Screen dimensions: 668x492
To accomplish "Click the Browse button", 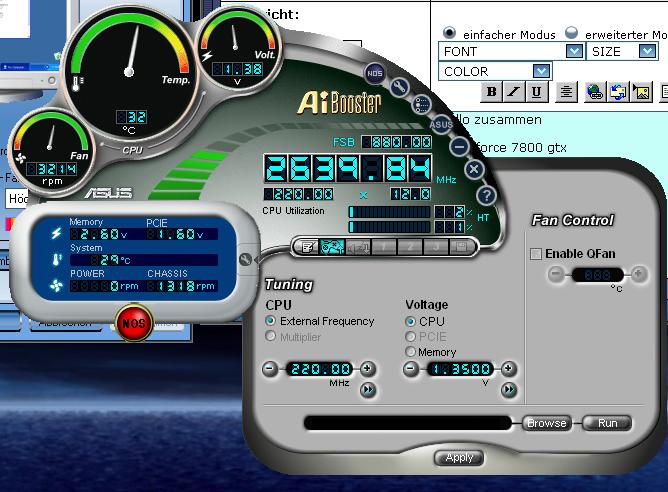I will [547, 423].
